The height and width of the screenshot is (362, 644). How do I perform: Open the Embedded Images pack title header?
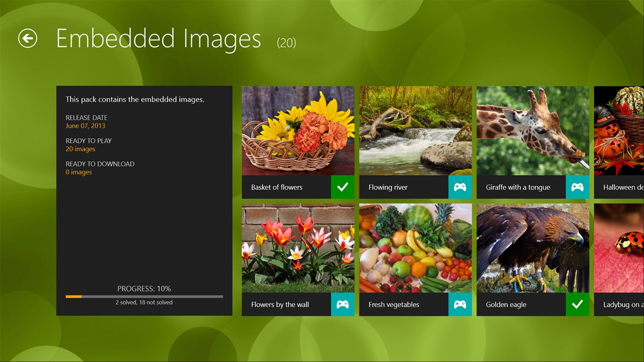pyautogui.click(x=158, y=39)
